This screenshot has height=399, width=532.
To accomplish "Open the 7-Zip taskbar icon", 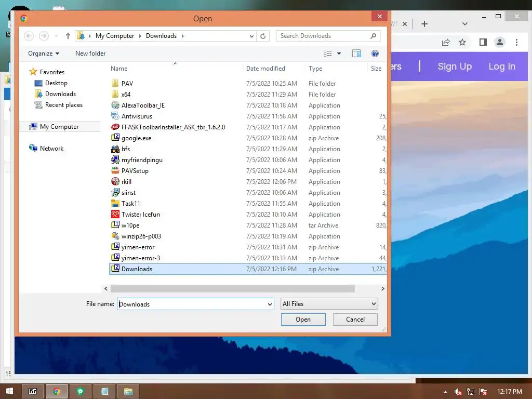I will tap(33, 391).
